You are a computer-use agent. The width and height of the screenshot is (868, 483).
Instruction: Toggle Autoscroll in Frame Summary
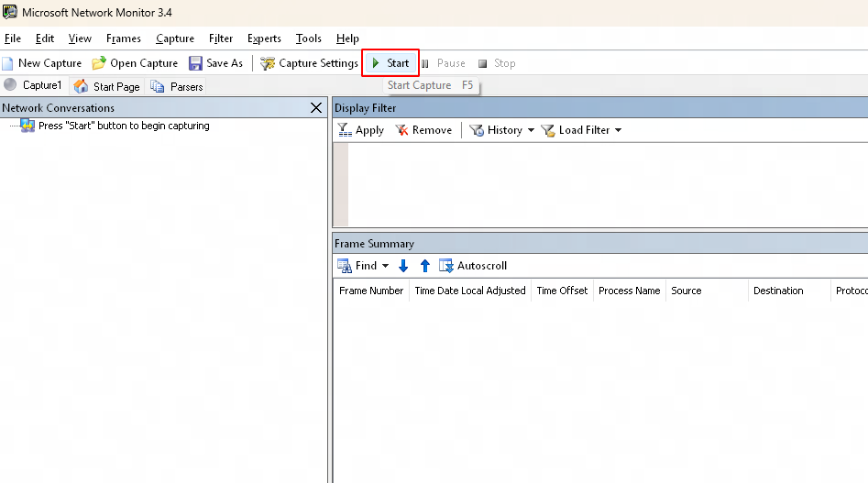tap(473, 266)
